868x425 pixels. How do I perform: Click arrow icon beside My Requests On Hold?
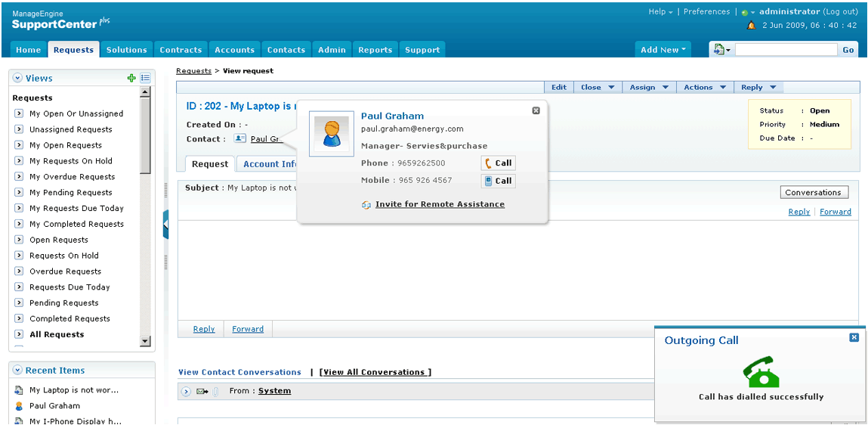click(18, 160)
